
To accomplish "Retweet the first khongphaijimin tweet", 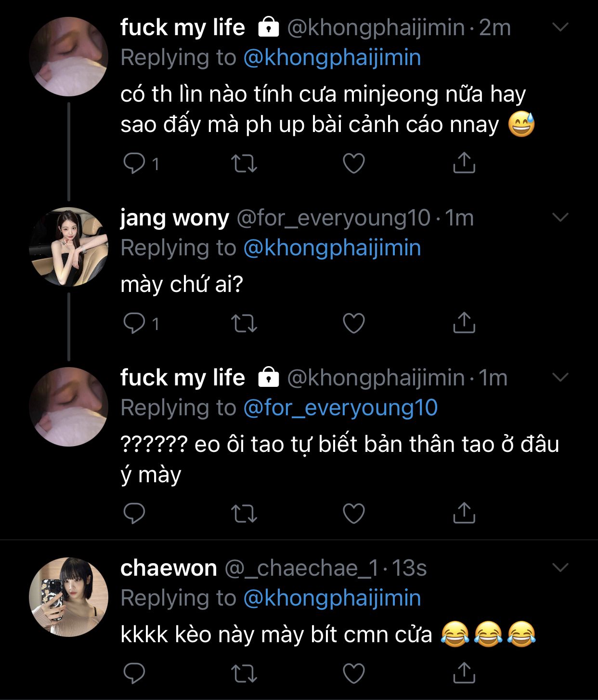I will pyautogui.click(x=244, y=163).
